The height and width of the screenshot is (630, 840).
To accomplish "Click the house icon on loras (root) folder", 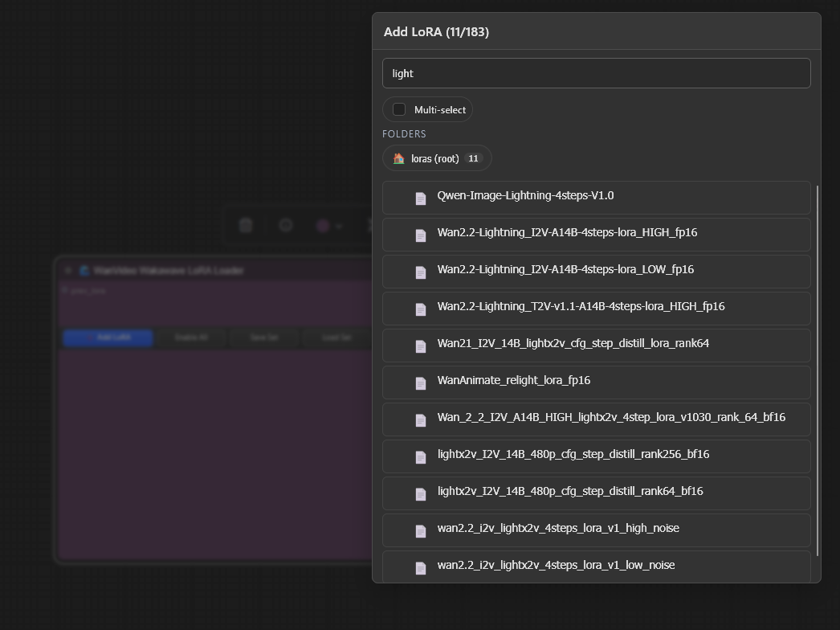I will click(x=398, y=158).
